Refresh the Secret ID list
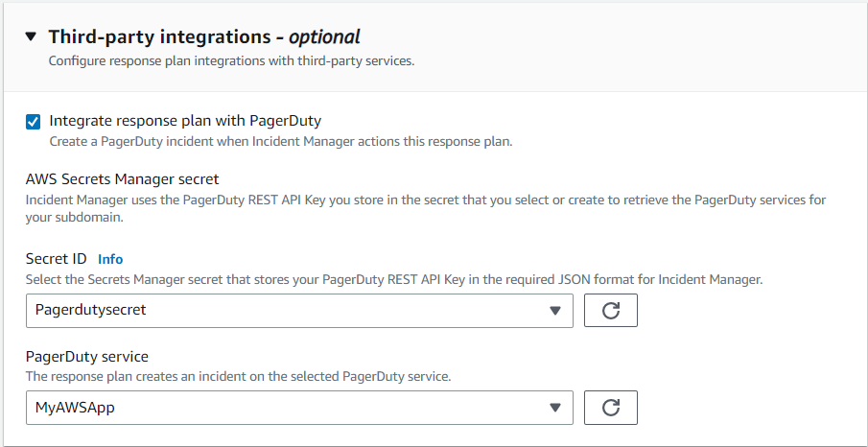Image resolution: width=868 pixels, height=447 pixels. [611, 311]
